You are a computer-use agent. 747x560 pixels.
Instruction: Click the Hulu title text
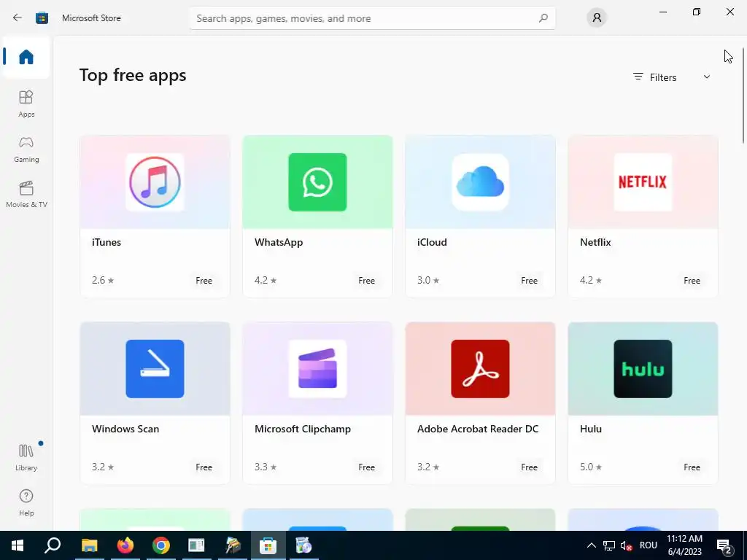(x=591, y=429)
